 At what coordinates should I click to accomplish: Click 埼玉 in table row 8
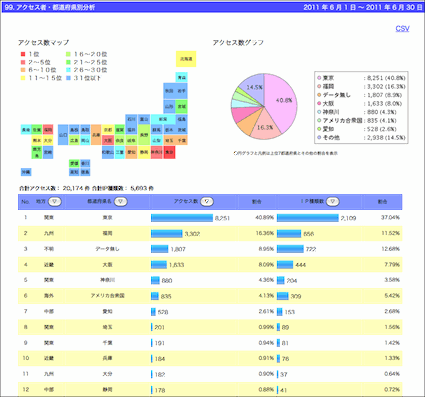[107, 327]
